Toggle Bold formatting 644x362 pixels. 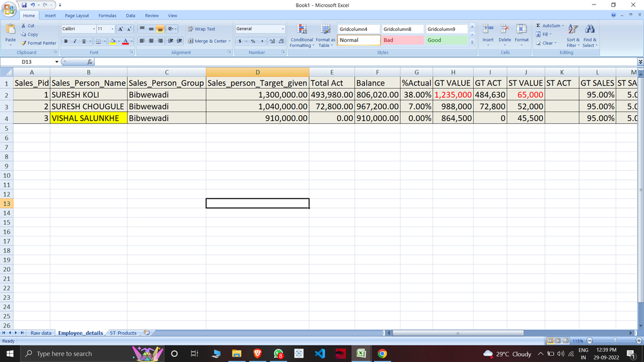(66, 41)
